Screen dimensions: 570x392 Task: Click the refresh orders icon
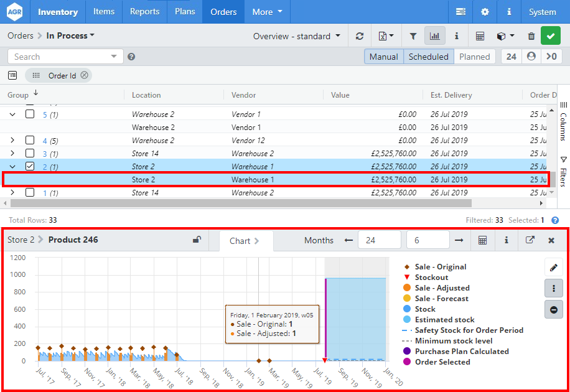pos(360,36)
